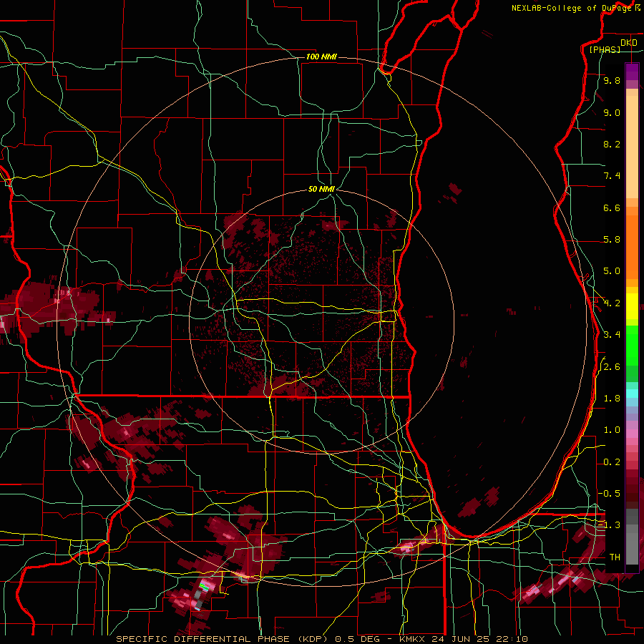644x644 pixels.
Task: Pick the yellow color bar segment near 4.2
Action: coord(632,306)
